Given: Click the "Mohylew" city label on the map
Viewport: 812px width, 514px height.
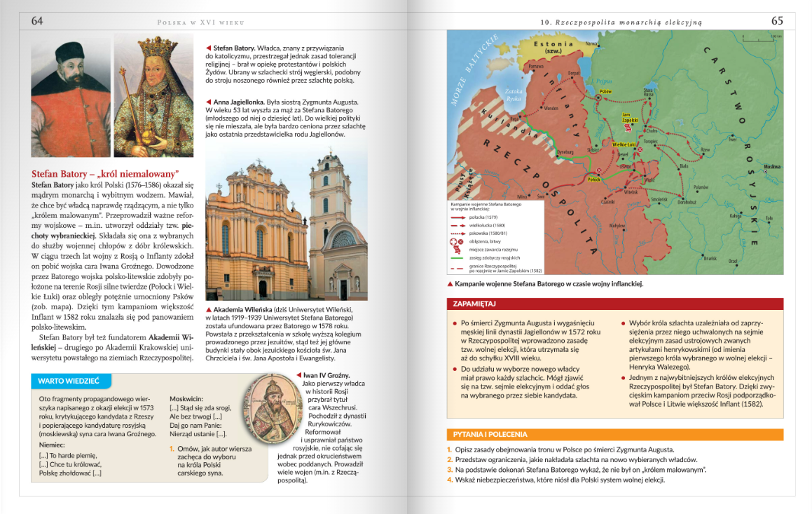Looking at the screenshot, I should point(617,226).
